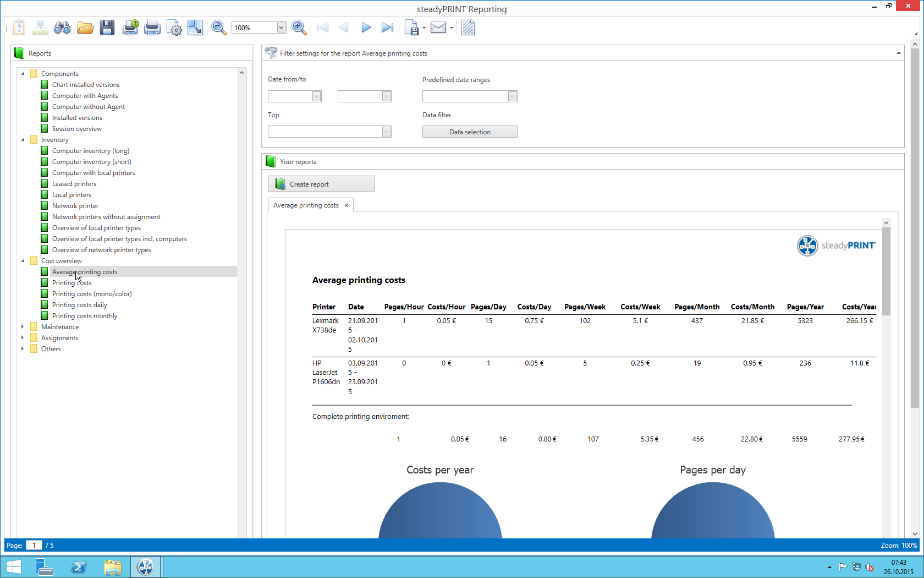Send report via the envelope icon

coord(438,28)
